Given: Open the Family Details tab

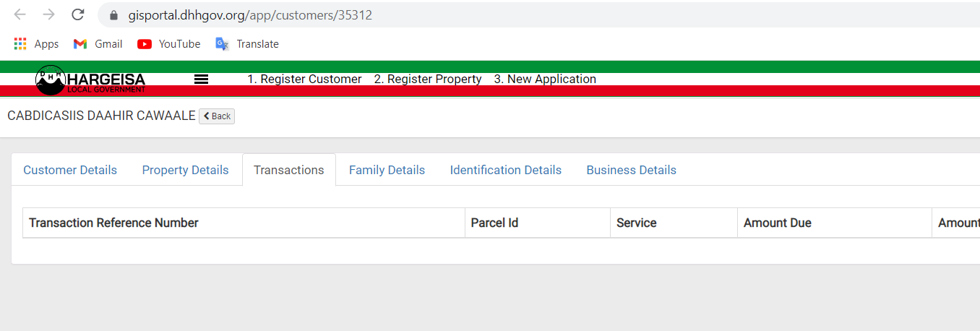Looking at the screenshot, I should point(387,171).
